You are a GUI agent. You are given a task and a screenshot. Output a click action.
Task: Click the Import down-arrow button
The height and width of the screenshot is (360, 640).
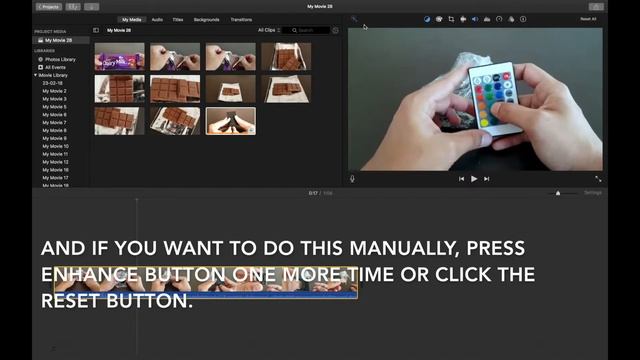coord(91,7)
